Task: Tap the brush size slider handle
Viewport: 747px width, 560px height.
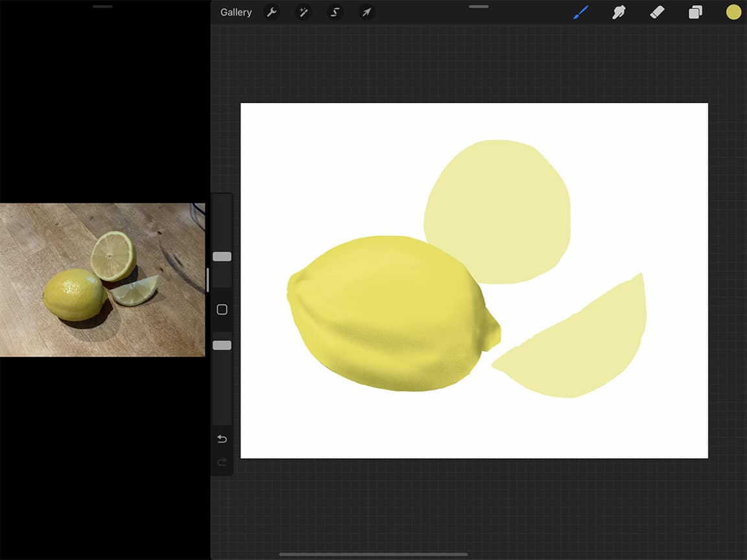Action: 222,256
